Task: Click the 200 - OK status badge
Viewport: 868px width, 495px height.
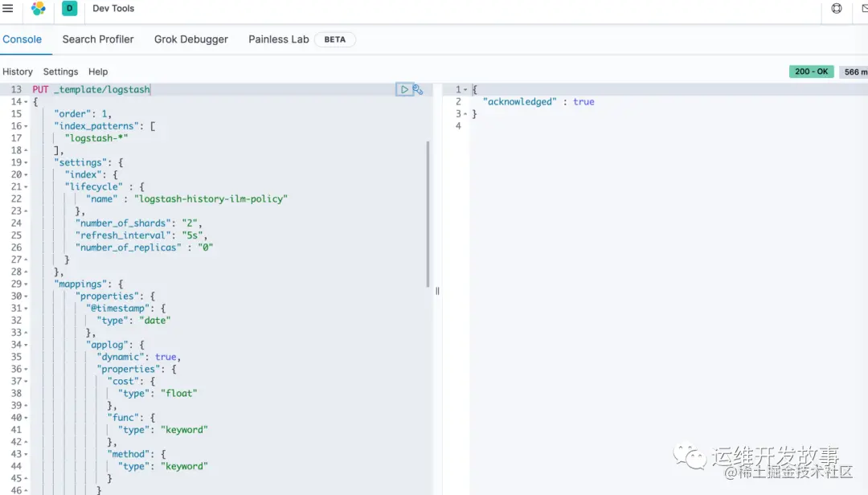Action: coord(811,72)
